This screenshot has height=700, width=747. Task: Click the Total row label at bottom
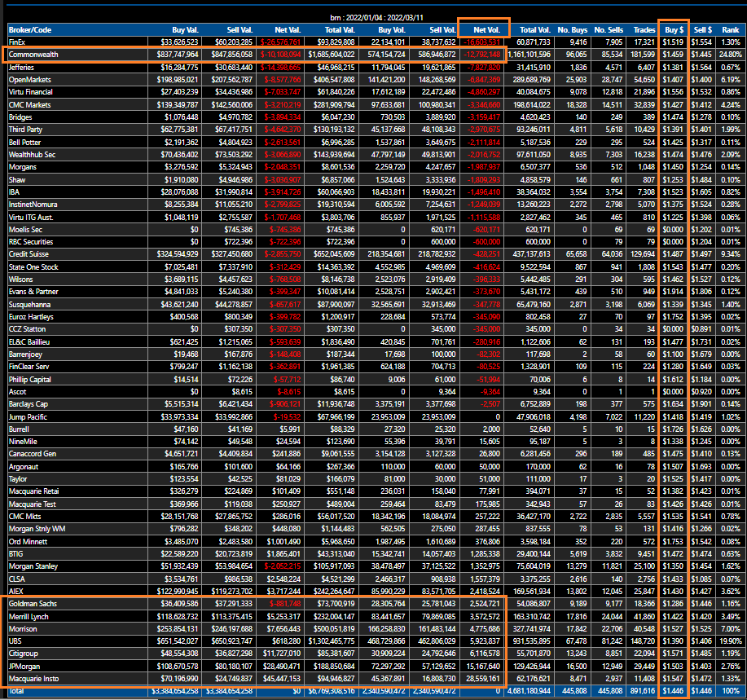click(x=16, y=689)
